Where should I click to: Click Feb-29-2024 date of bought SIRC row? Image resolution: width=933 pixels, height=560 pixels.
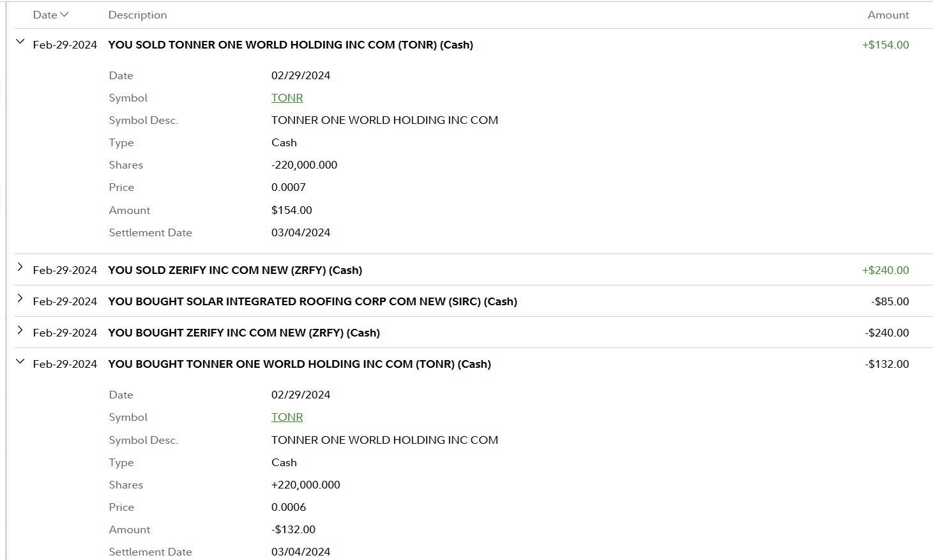(x=65, y=301)
